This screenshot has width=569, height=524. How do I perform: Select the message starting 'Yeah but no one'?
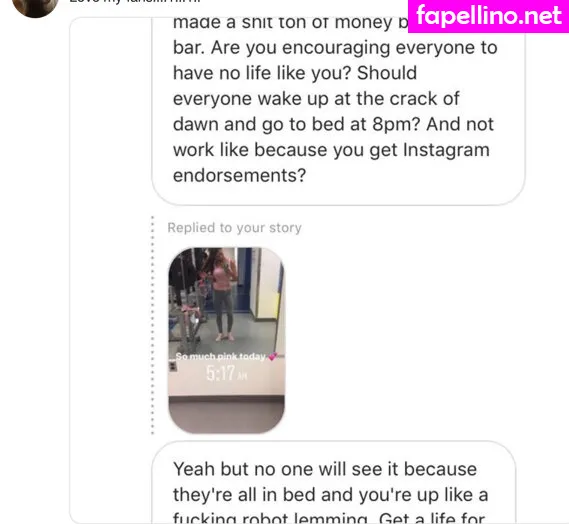[334, 483]
